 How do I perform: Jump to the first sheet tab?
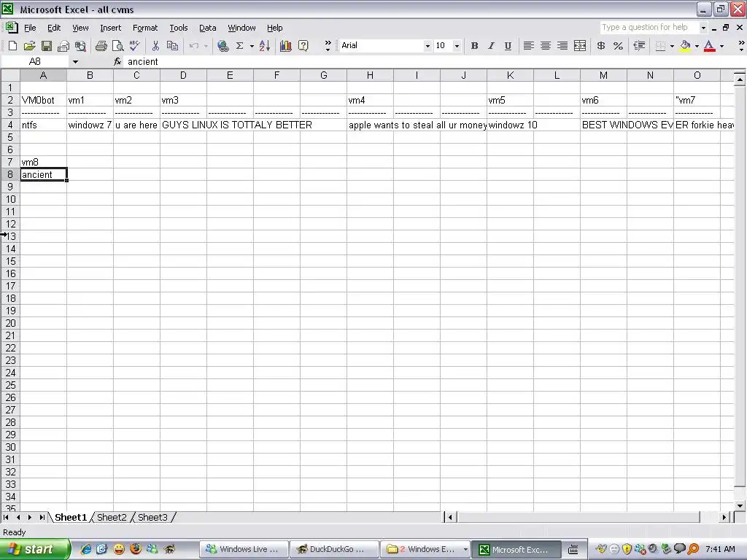pyautogui.click(x=6, y=517)
